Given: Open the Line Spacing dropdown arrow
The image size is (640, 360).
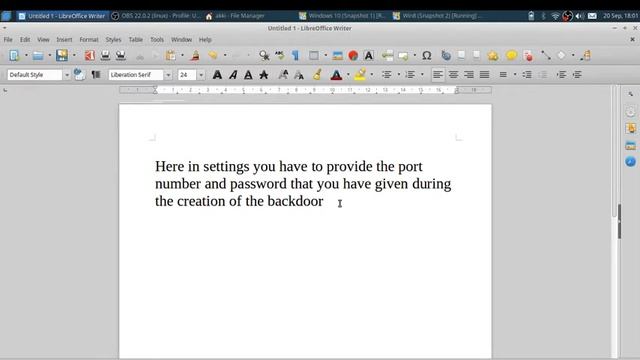Looking at the screenshot, I should (x=515, y=75).
